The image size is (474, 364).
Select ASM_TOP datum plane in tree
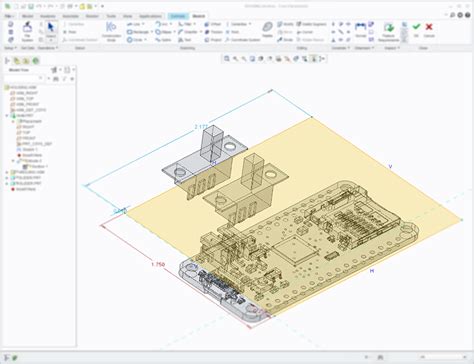pos(23,99)
